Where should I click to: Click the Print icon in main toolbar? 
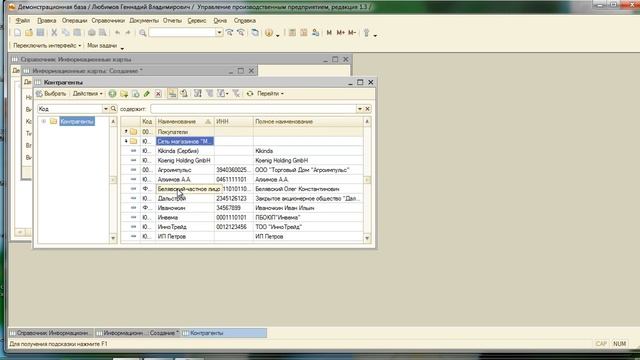(x=91, y=33)
